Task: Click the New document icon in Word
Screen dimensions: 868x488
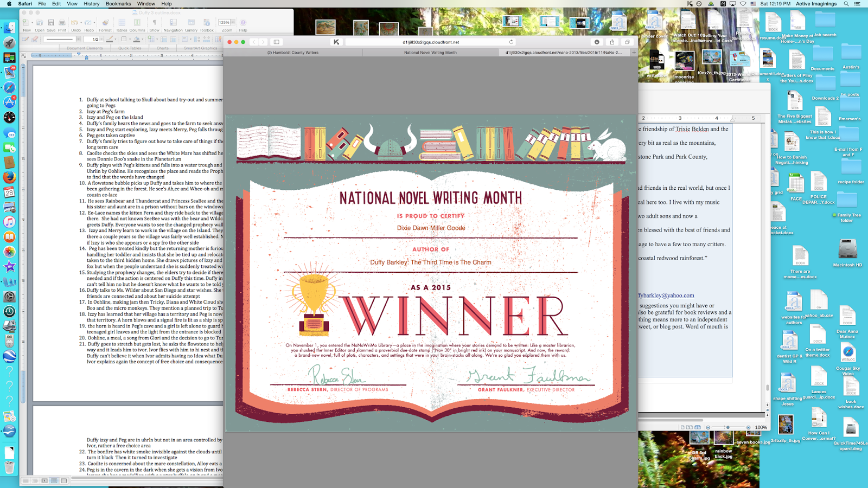Action: [x=25, y=23]
